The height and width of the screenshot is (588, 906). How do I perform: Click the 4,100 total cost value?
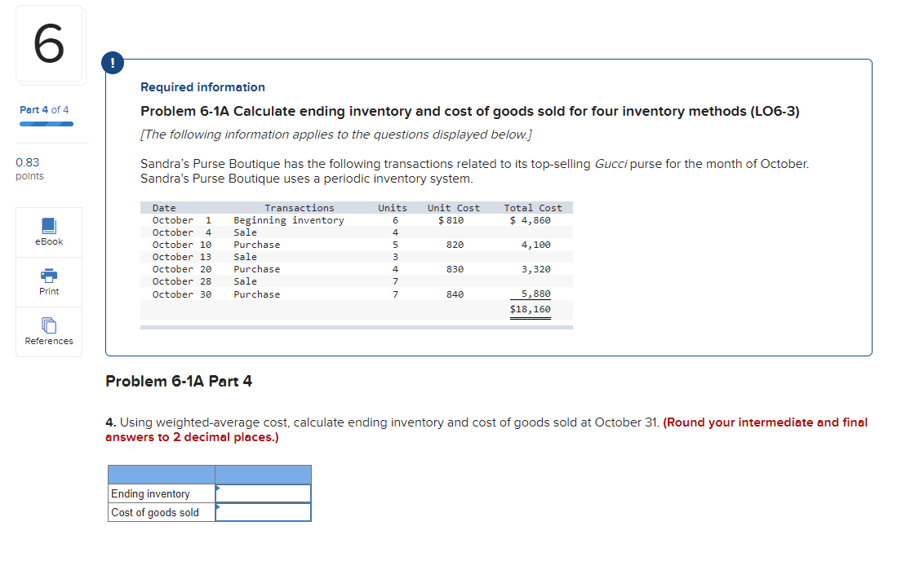point(535,245)
